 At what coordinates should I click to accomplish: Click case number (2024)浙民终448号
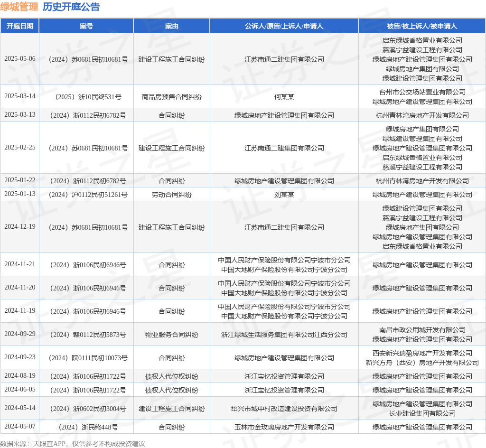click(88, 427)
